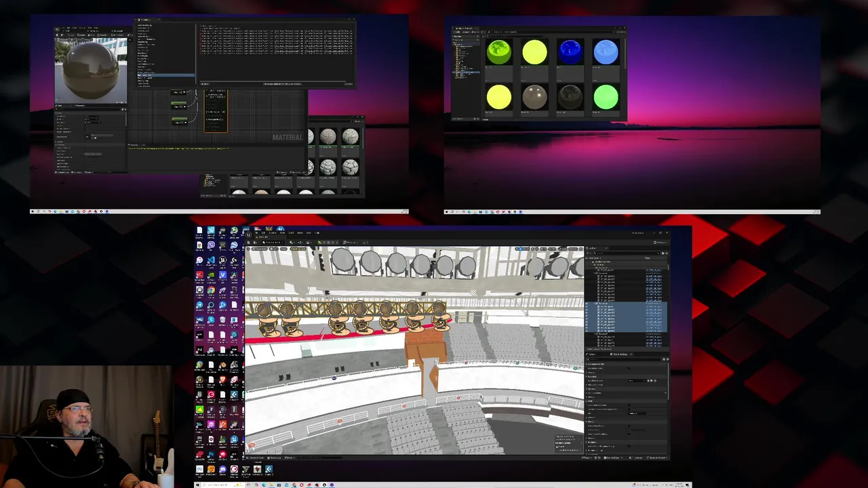868x488 pixels.
Task: Select the translucent green material sphere thumbnail
Action: (x=499, y=52)
